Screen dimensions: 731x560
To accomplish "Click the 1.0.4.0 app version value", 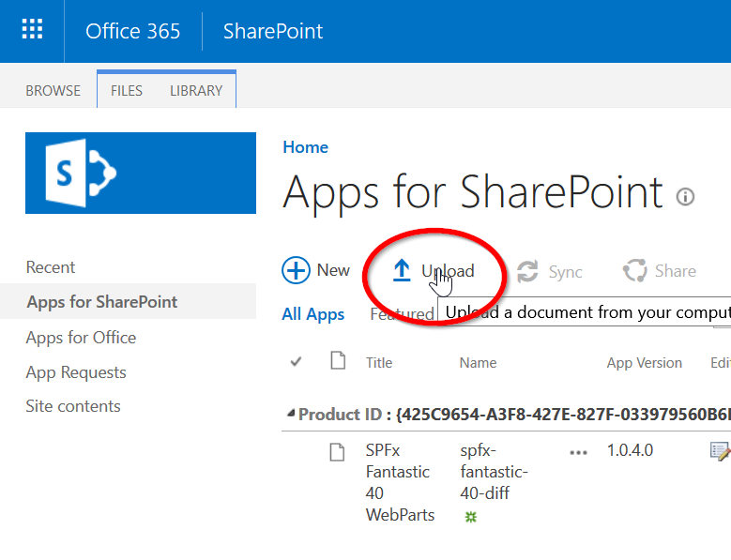I will (x=630, y=450).
